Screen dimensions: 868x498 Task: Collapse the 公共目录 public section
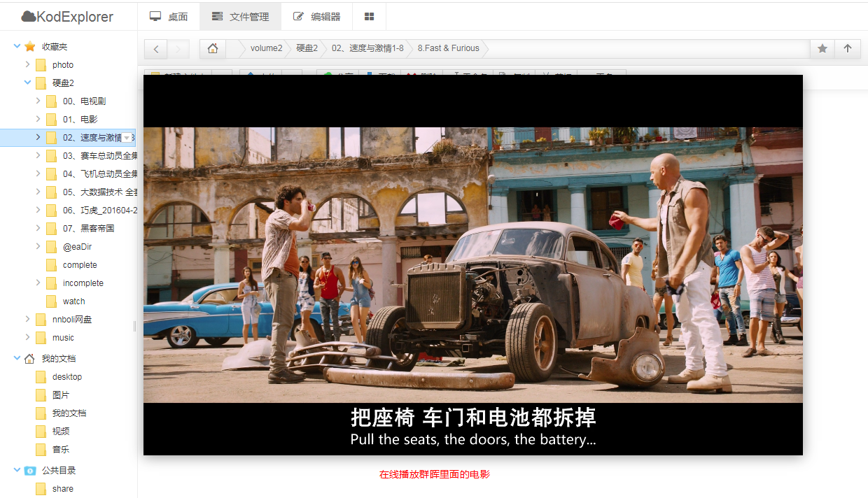[x=17, y=470]
